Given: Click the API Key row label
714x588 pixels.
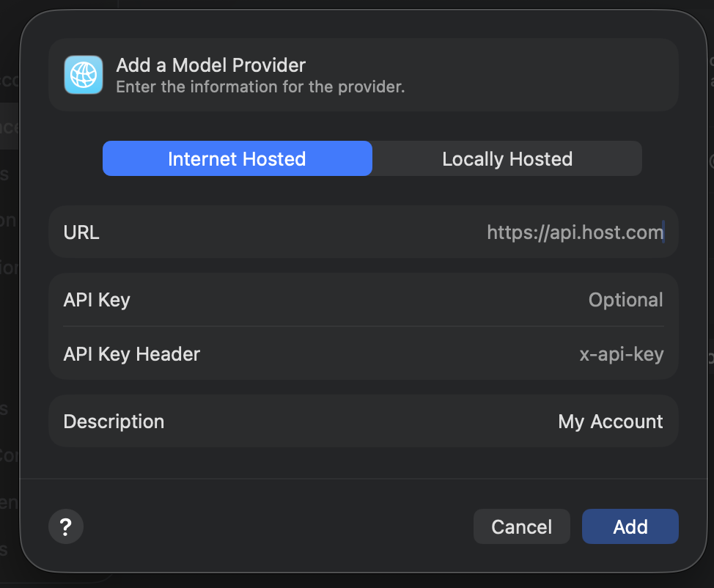Looking at the screenshot, I should (x=97, y=300).
